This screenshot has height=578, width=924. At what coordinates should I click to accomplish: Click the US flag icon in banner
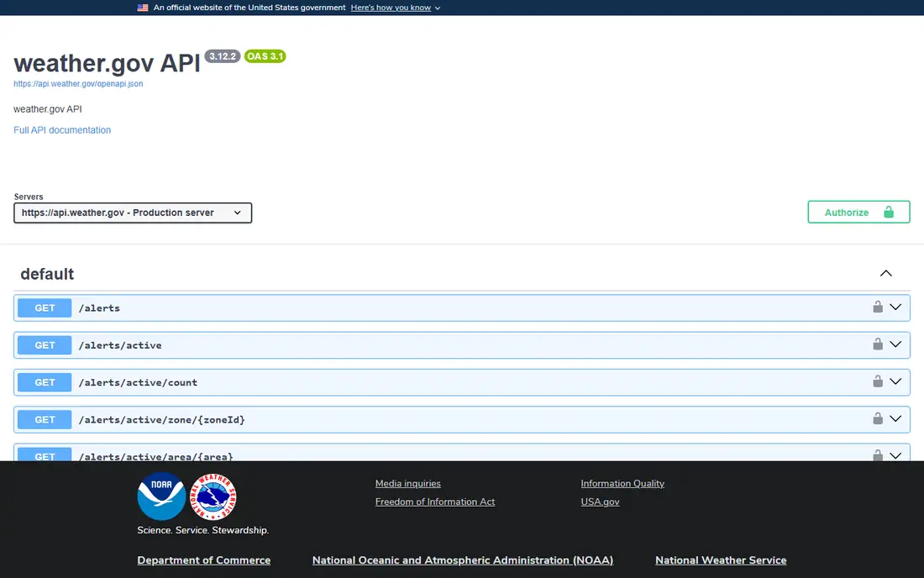(x=143, y=8)
